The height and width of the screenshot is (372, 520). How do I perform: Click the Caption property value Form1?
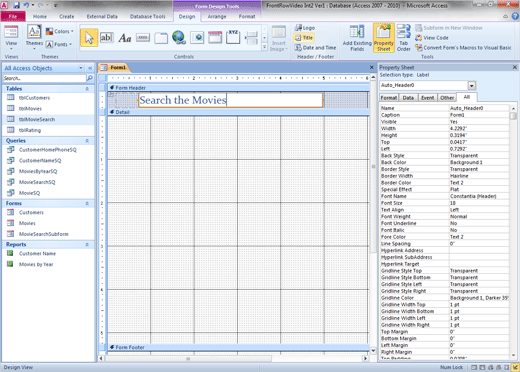479,115
